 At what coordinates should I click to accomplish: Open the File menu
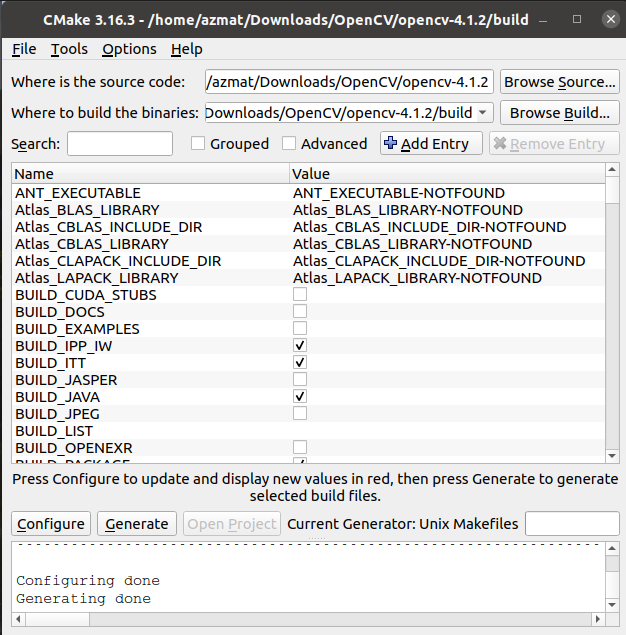click(x=24, y=49)
